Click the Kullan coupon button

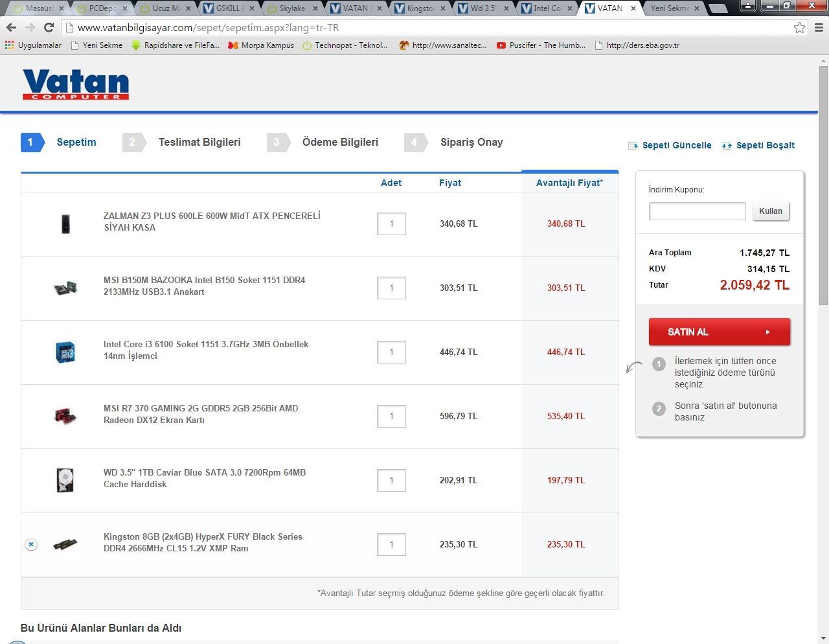point(771,211)
